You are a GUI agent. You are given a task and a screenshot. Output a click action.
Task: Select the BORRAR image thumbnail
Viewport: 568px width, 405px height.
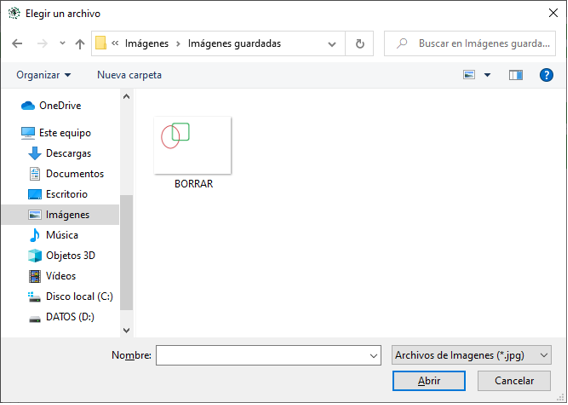[193, 146]
